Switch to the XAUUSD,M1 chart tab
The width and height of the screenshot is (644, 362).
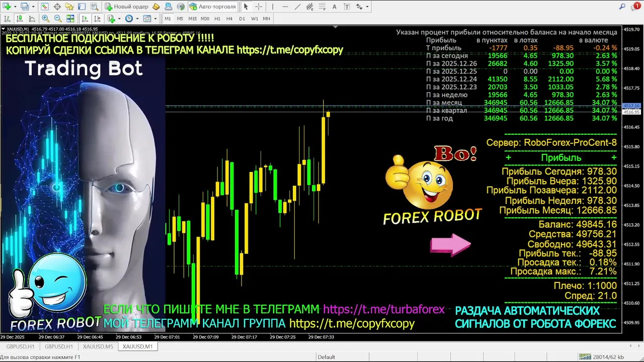(137, 346)
